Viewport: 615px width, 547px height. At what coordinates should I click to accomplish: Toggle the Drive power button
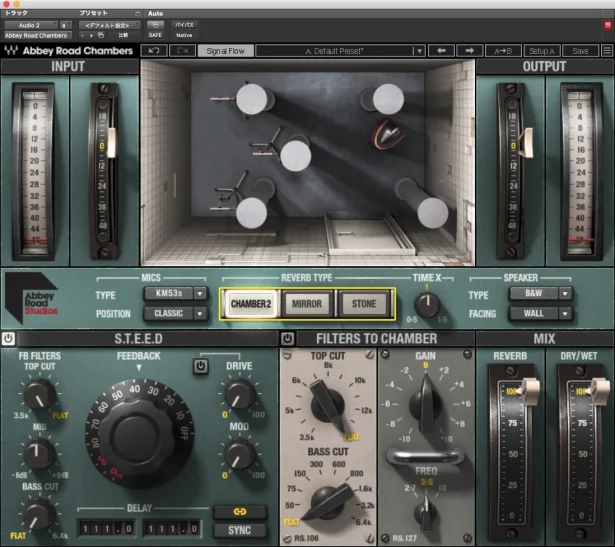200,366
